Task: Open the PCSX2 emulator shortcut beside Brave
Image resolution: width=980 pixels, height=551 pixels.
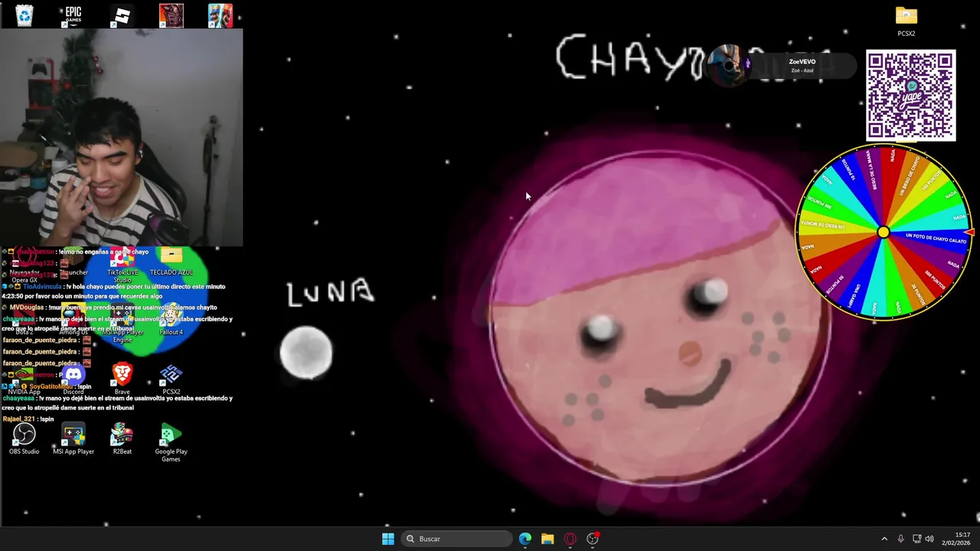Action: [171, 380]
